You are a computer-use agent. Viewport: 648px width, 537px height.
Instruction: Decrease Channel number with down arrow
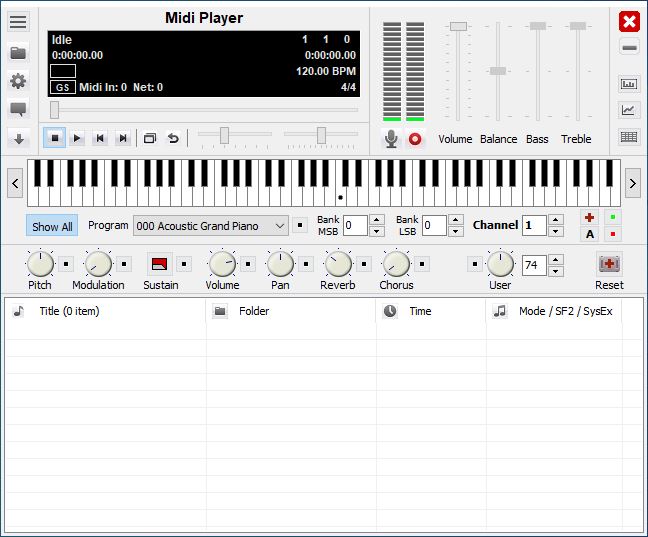point(555,231)
